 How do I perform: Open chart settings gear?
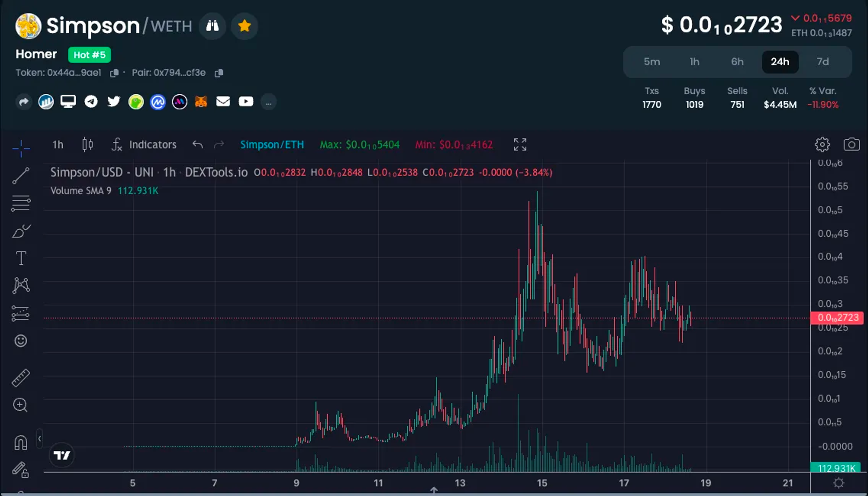(822, 145)
